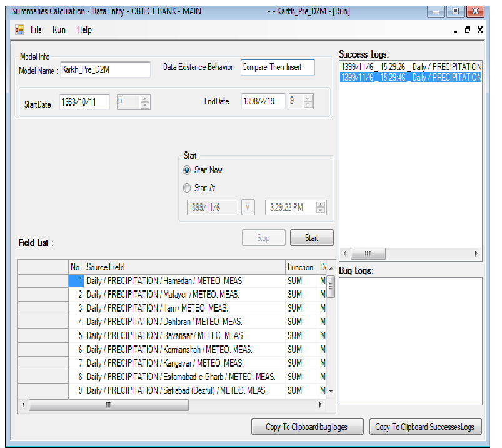Open the start date V dropdown
This screenshot has width=502, height=448.
[x=248, y=207]
